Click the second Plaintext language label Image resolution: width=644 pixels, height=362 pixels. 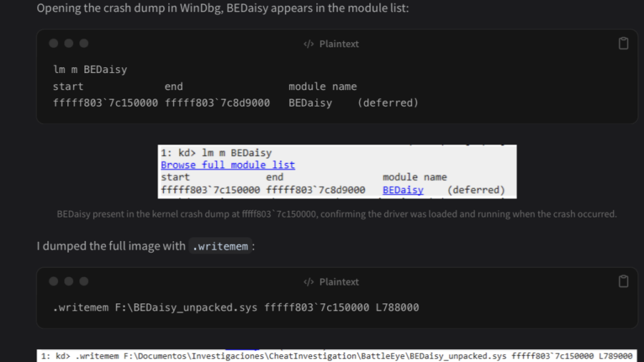tap(339, 282)
